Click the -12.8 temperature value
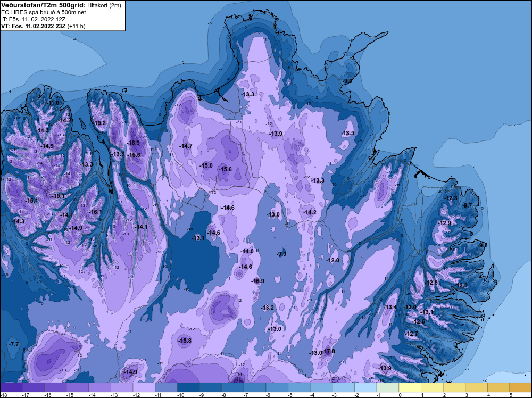The height and width of the screenshot is (398, 532). pos(431,283)
